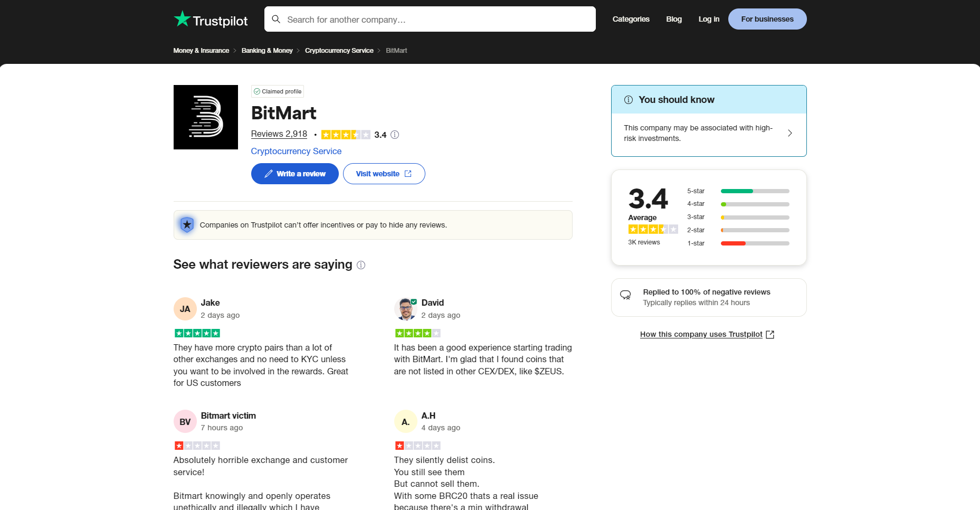Click info icon beside 'See what reviewers are saying'
980x510 pixels.
(x=361, y=265)
